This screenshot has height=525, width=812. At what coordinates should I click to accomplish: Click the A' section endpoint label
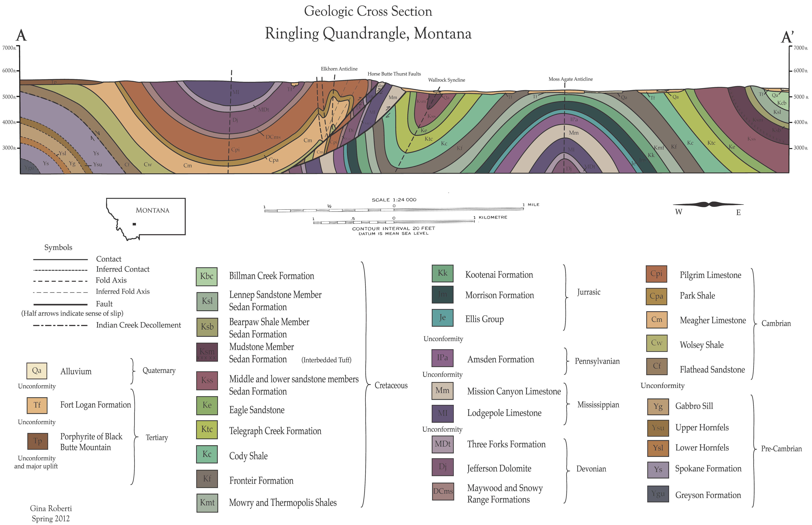pyautogui.click(x=788, y=37)
